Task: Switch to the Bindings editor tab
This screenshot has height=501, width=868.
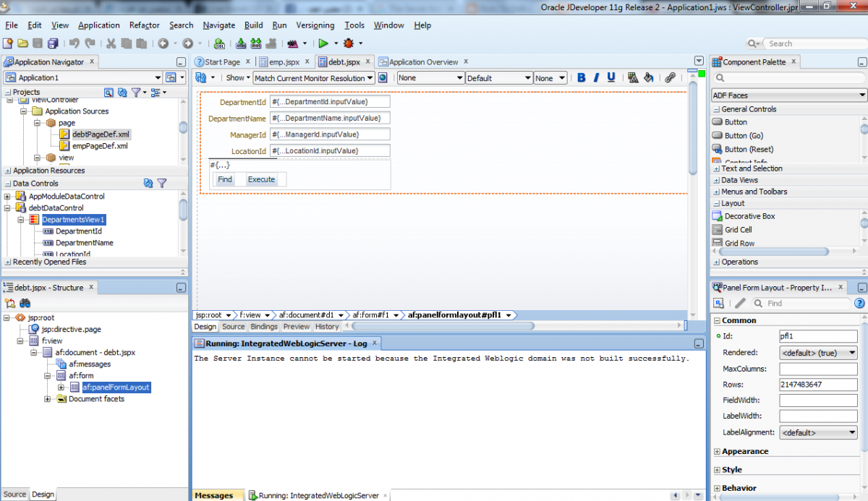Action: point(264,327)
